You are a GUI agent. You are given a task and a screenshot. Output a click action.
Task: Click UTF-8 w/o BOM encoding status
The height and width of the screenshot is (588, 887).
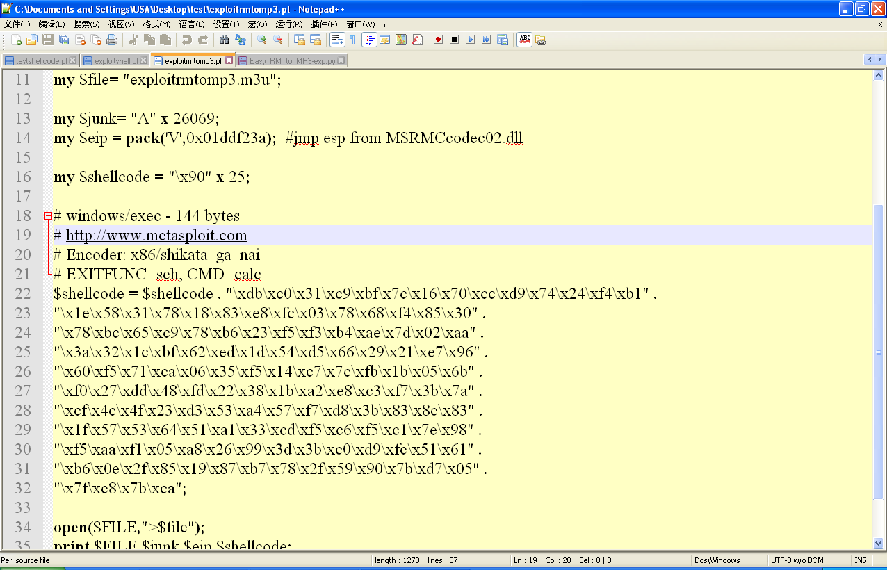(x=797, y=560)
